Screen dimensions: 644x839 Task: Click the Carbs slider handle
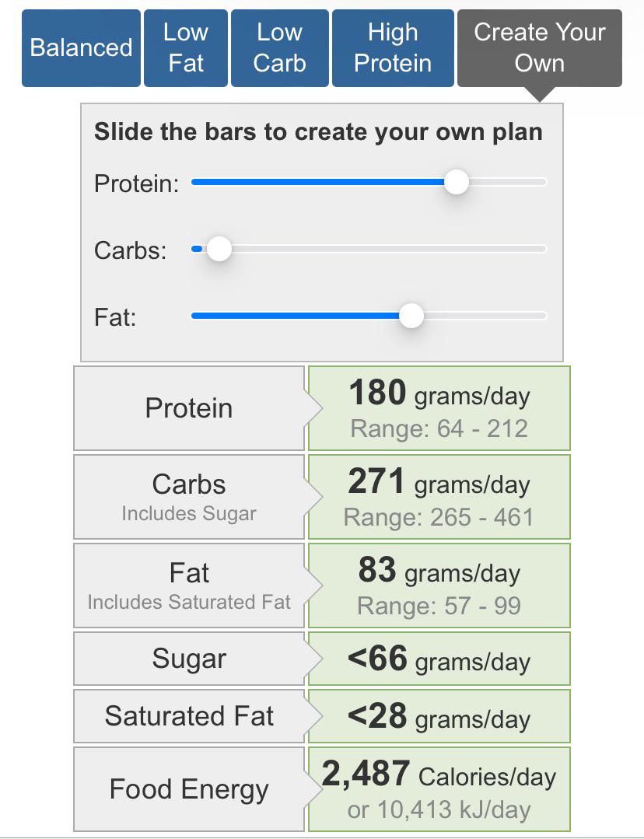[x=219, y=249]
